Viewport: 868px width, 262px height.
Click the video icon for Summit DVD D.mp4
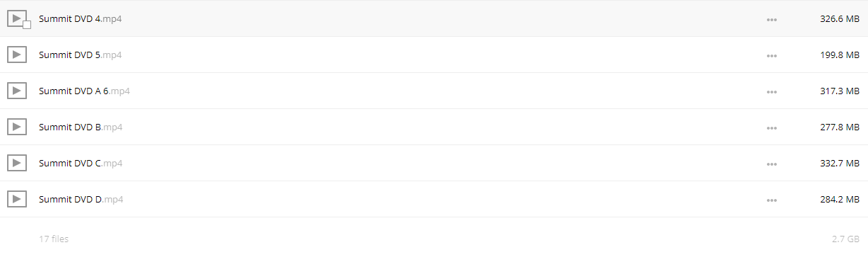pos(16,199)
